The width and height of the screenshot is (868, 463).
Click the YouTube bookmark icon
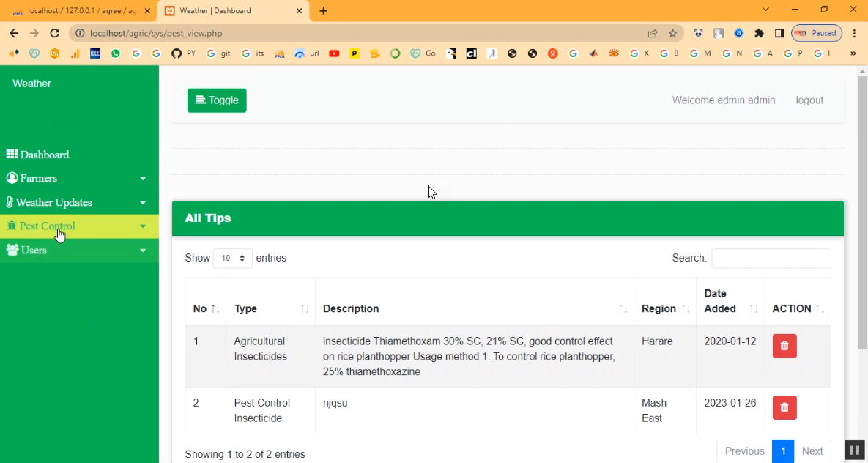pos(334,53)
